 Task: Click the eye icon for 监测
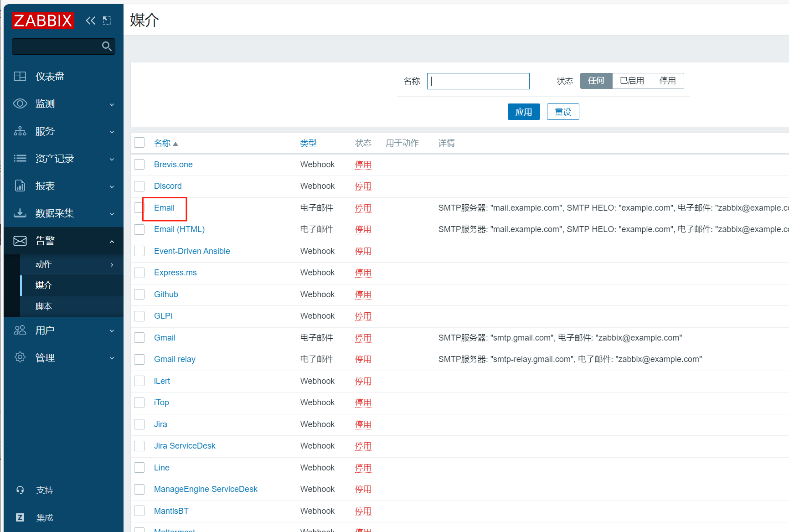click(20, 103)
